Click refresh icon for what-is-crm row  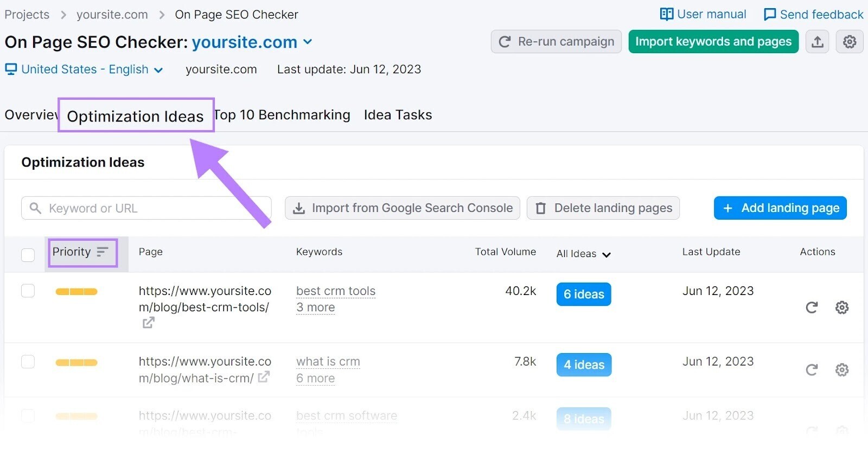click(812, 370)
